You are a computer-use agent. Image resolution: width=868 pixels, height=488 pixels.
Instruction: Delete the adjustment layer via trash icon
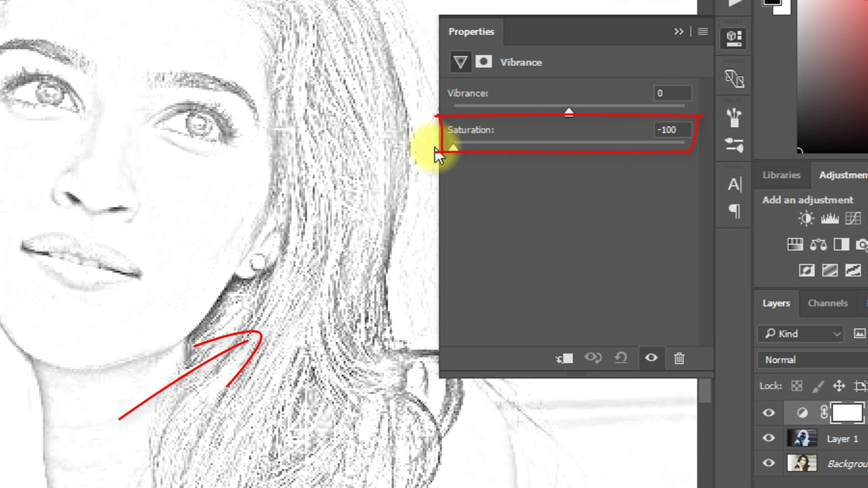[x=679, y=358]
